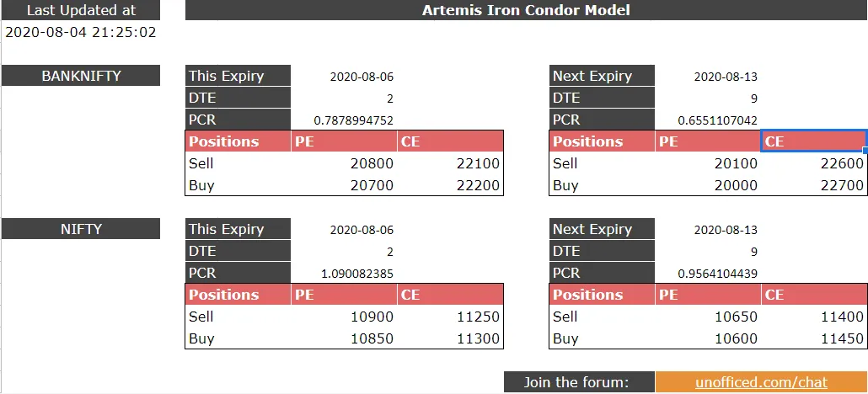Select the NIFTY sell PE strike 10900
Screen dimensions: 868x394
(x=371, y=317)
